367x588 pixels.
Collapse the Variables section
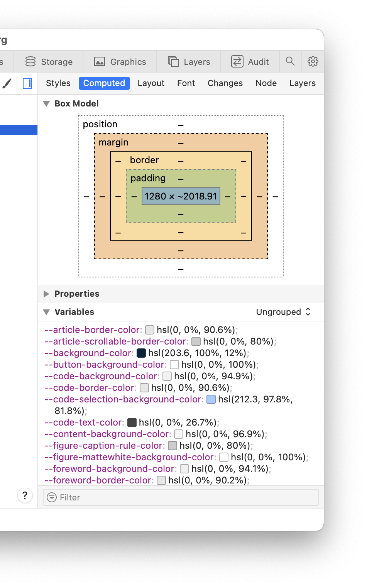tap(47, 312)
